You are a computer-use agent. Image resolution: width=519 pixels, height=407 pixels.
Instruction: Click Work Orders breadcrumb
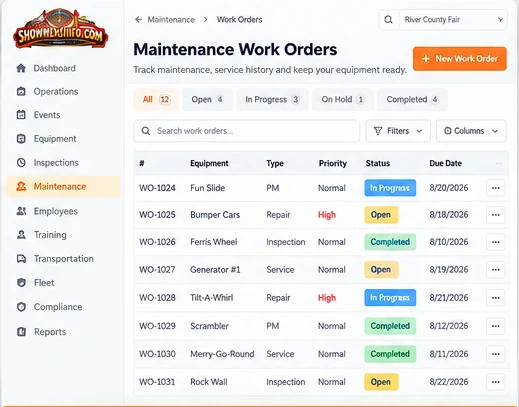tap(239, 20)
